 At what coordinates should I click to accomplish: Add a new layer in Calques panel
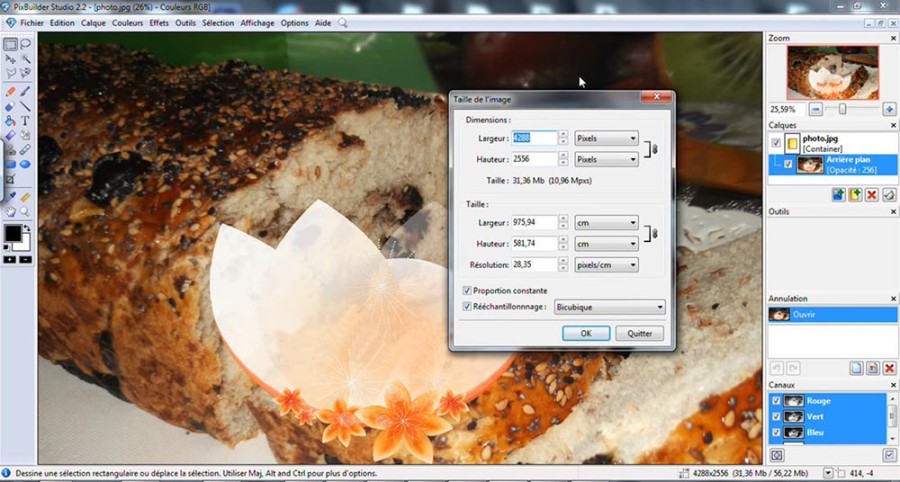click(837, 195)
